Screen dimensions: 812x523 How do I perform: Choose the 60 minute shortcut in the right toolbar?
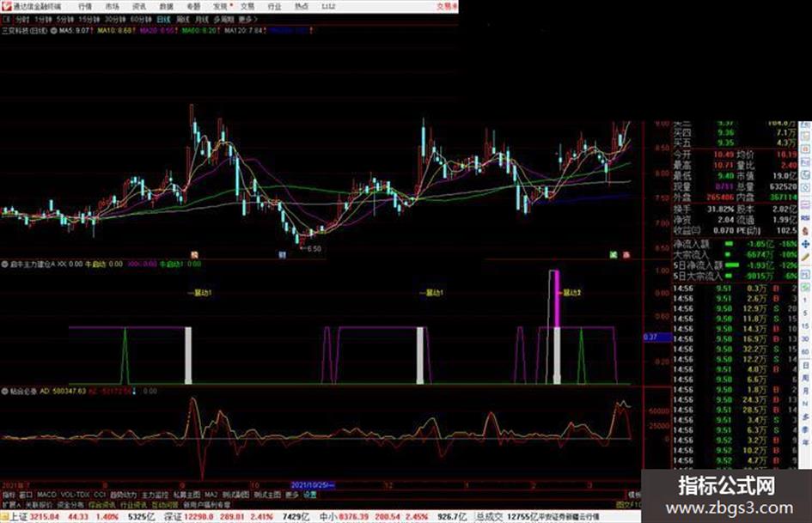coord(805,352)
